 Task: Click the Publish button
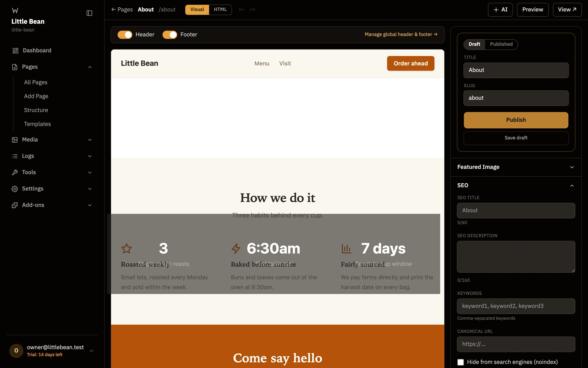click(x=516, y=120)
